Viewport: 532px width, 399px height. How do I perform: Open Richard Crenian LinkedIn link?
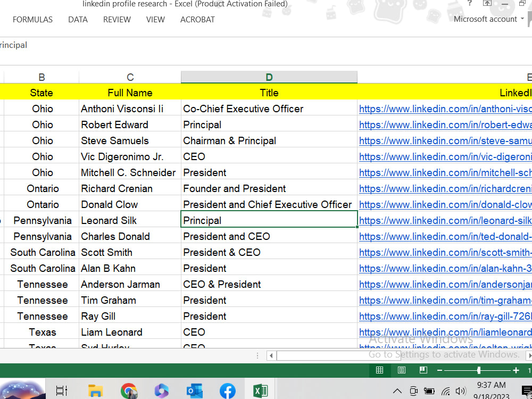[x=445, y=189]
